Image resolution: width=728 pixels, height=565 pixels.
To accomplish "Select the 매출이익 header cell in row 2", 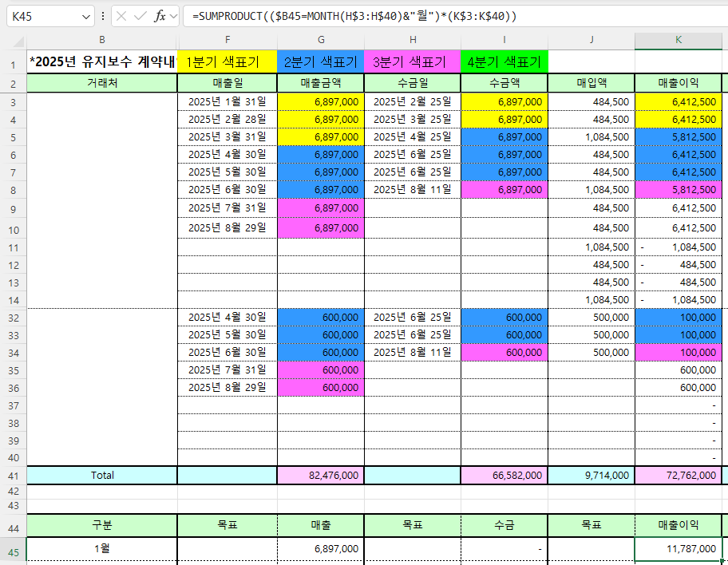I will coord(679,83).
